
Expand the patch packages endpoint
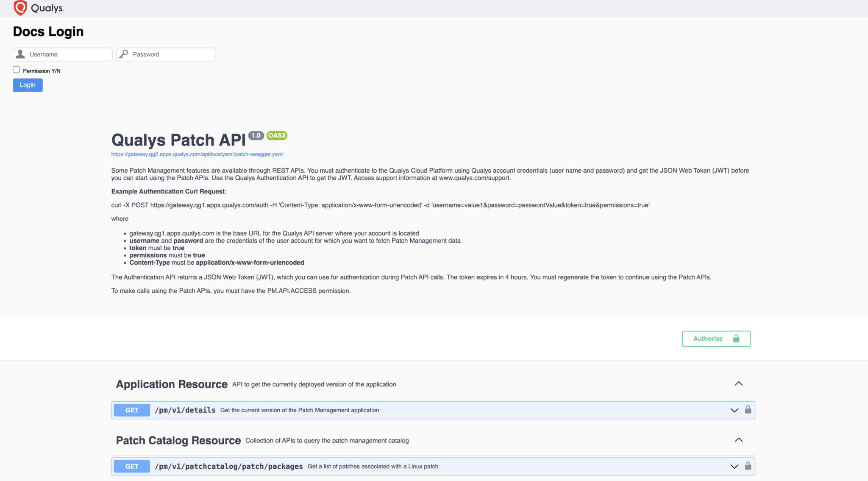point(734,466)
